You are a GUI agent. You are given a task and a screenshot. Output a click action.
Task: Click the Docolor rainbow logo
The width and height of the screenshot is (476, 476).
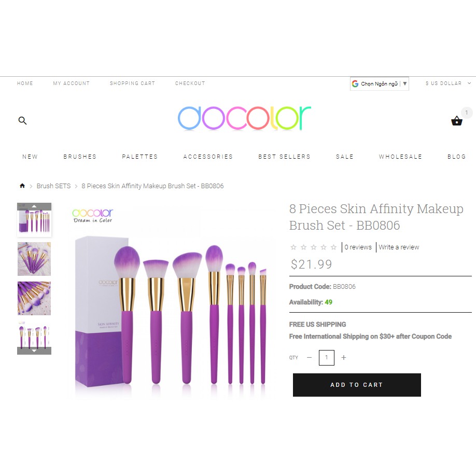pyautogui.click(x=244, y=118)
